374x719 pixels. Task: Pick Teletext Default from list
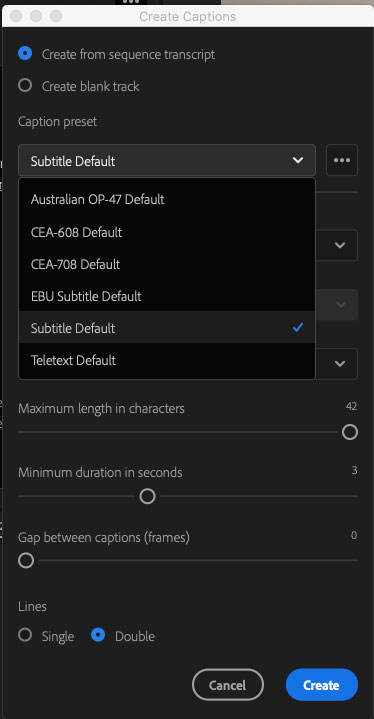[167, 360]
